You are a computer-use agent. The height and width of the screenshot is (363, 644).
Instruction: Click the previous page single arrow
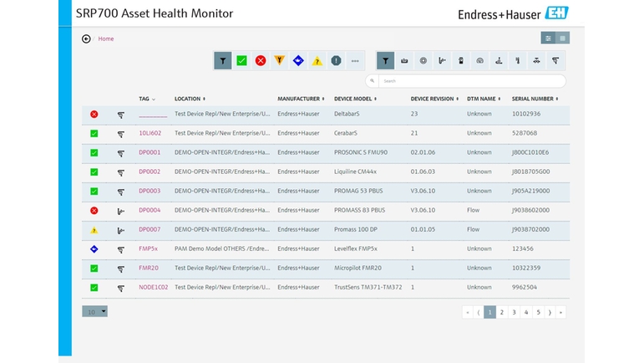pyautogui.click(x=479, y=313)
